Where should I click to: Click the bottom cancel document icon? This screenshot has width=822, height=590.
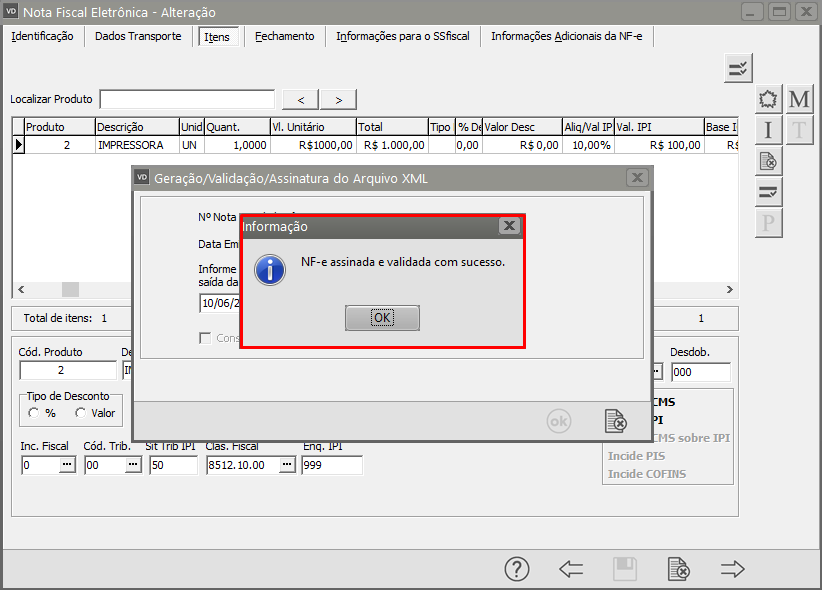(679, 569)
